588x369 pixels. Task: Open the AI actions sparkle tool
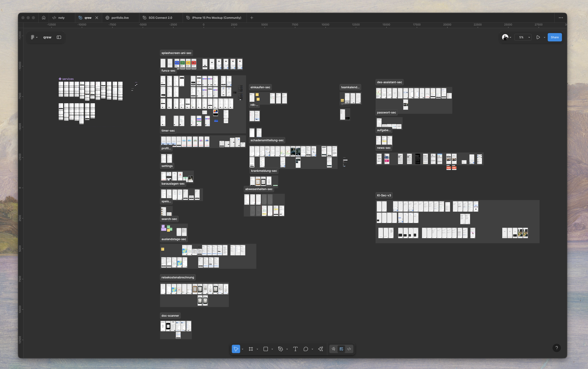[321, 349]
